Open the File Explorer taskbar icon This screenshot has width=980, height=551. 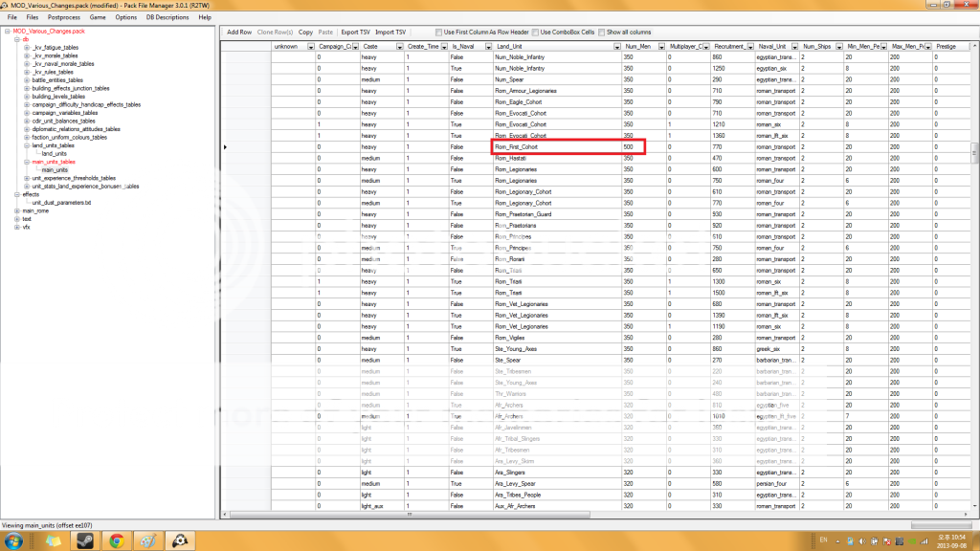coord(53,540)
